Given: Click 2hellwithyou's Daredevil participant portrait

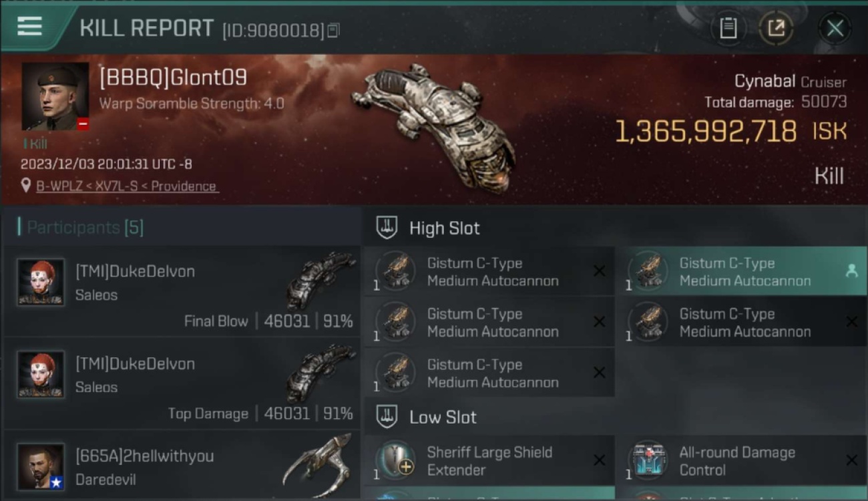Looking at the screenshot, I should pyautogui.click(x=41, y=466).
